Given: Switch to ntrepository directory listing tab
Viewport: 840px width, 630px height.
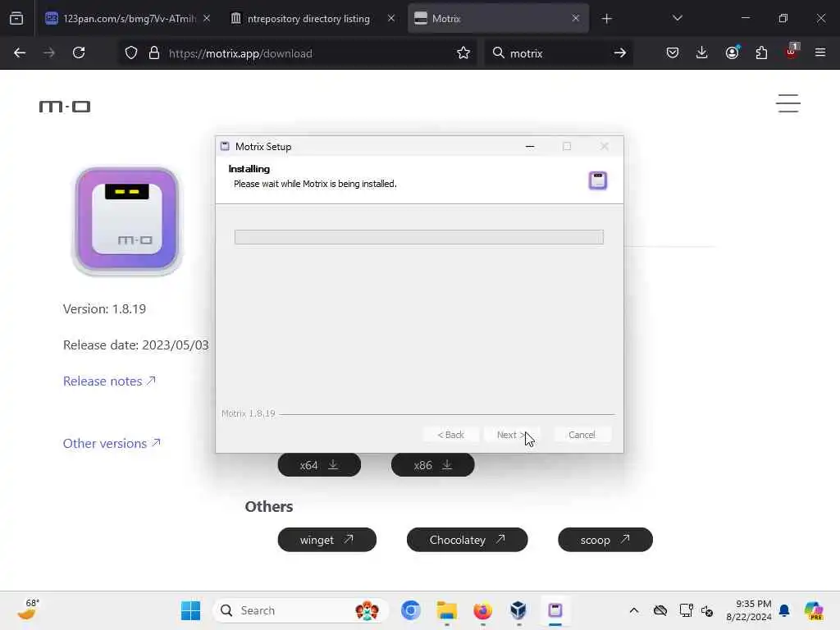Looking at the screenshot, I should [308, 19].
